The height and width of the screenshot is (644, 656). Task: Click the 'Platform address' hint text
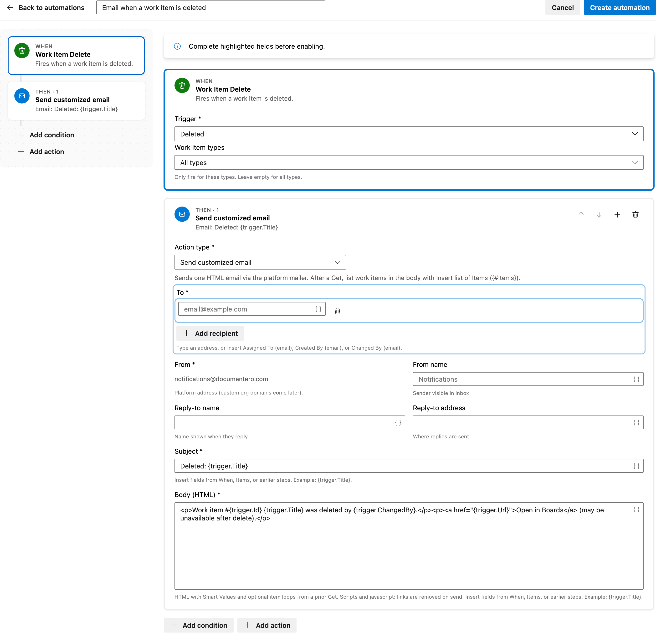point(238,393)
